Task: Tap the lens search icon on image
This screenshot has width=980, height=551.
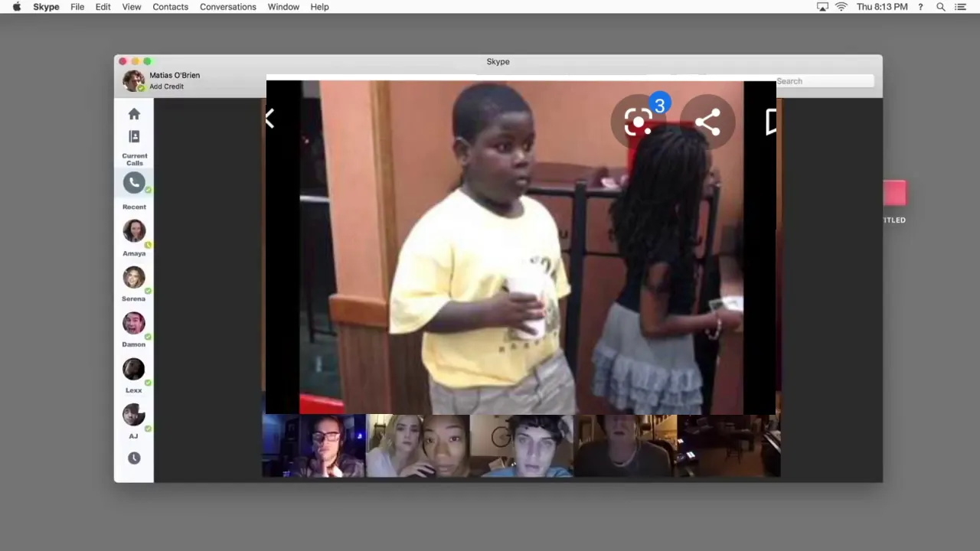Action: coord(638,122)
